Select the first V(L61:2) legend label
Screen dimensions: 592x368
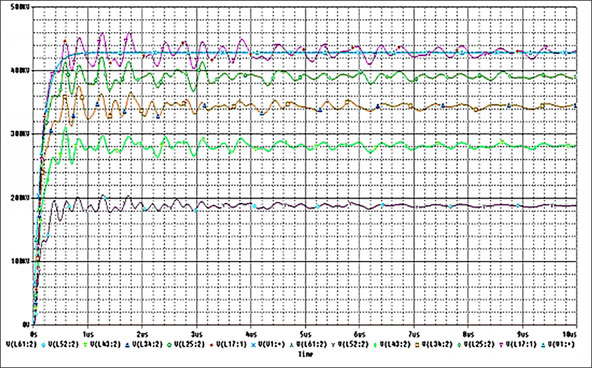21,344
